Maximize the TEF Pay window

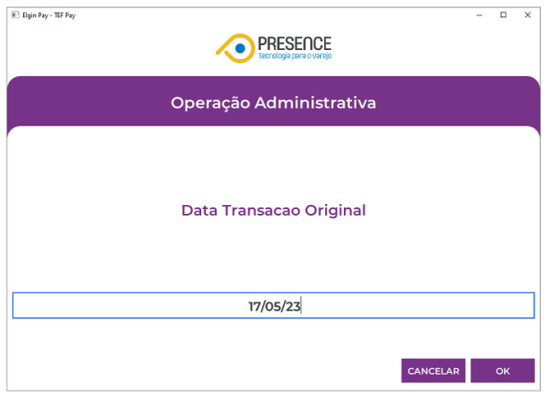coord(503,15)
